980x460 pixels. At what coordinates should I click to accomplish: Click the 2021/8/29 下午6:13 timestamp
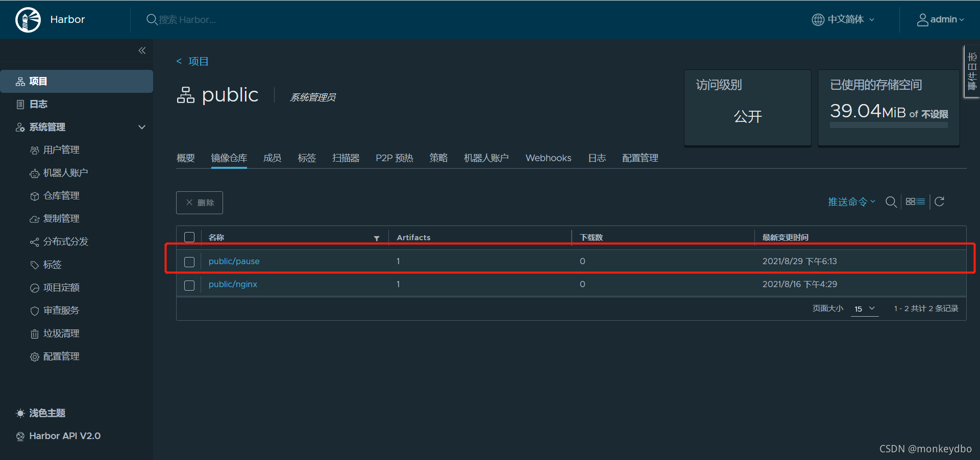800,261
